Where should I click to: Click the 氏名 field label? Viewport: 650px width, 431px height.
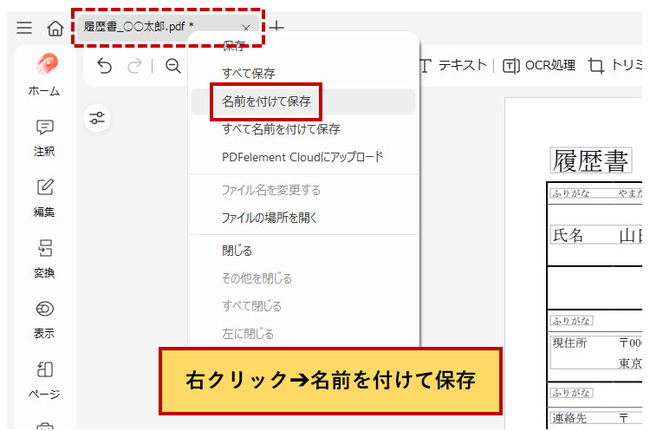[x=568, y=235]
